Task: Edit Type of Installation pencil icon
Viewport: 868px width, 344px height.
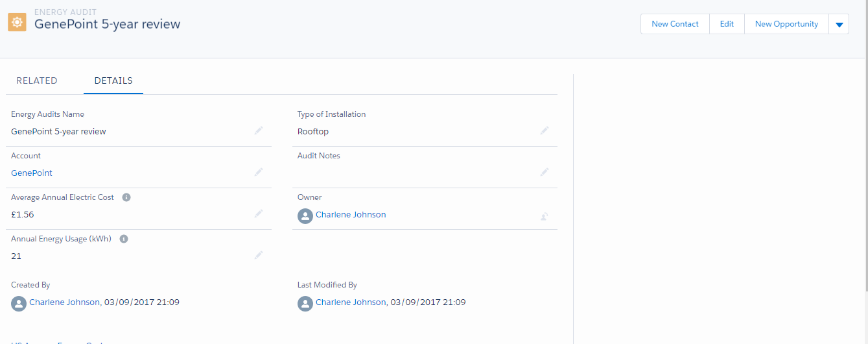Action: [545, 130]
